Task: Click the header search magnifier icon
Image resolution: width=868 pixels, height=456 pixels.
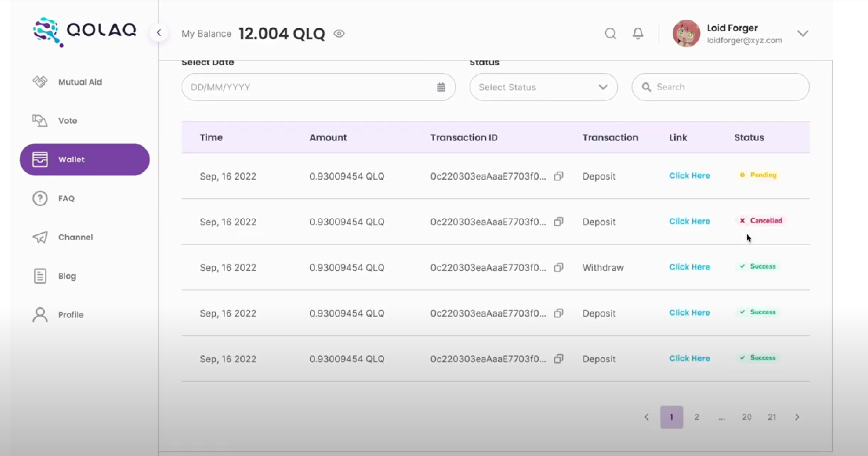Action: 610,33
